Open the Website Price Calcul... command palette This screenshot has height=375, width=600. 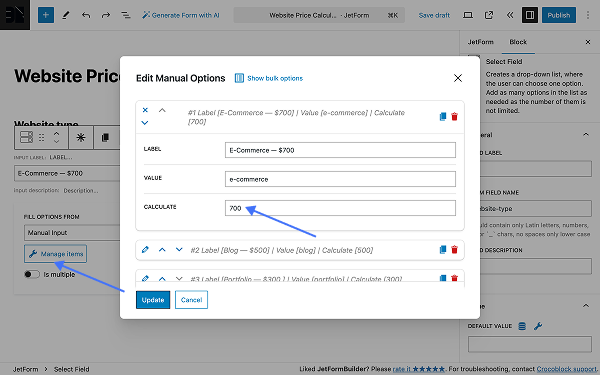319,15
